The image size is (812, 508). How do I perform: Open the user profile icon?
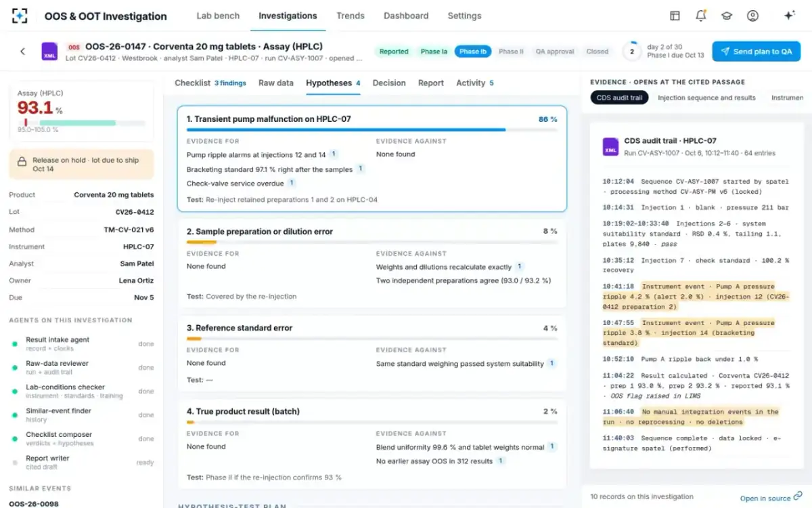(x=752, y=16)
